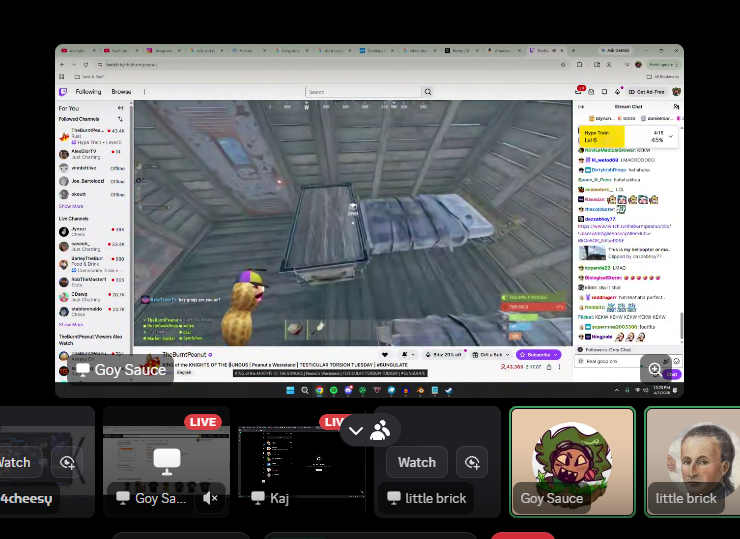This screenshot has height=539, width=740.
Task: Open Steam from the streamed taskbar
Action: point(449,390)
